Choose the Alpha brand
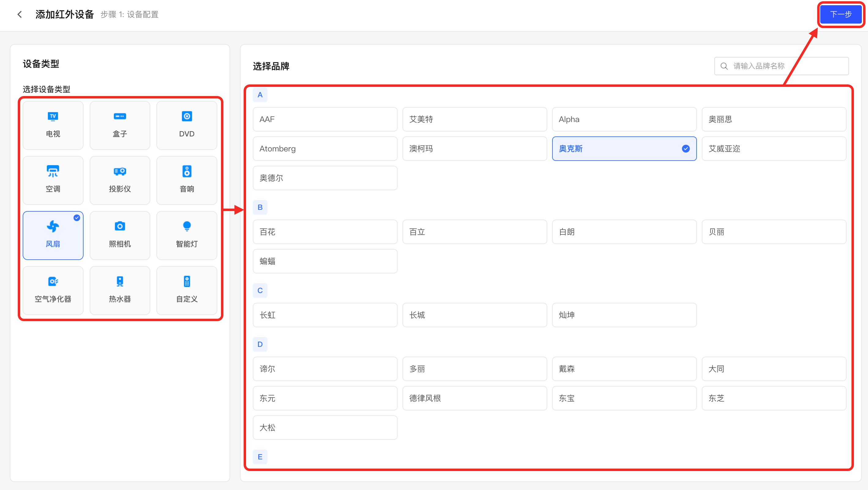Viewport: 868px width, 490px height. click(x=624, y=119)
